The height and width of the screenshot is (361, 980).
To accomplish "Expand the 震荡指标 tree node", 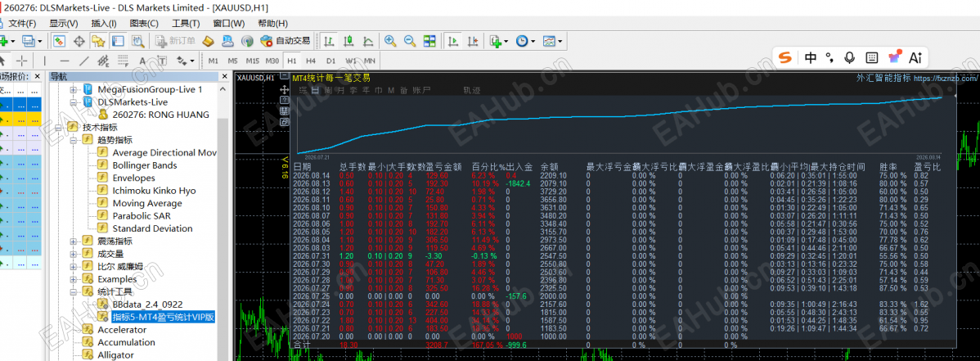I will 73,241.
